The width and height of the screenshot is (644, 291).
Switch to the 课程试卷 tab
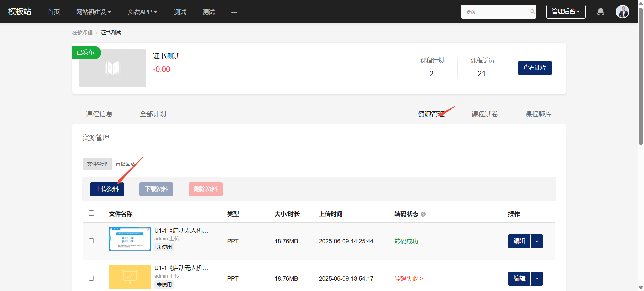point(485,114)
